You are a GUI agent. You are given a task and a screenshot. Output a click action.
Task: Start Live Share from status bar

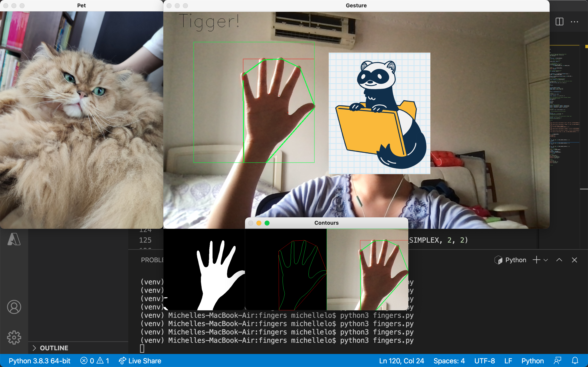(x=140, y=361)
